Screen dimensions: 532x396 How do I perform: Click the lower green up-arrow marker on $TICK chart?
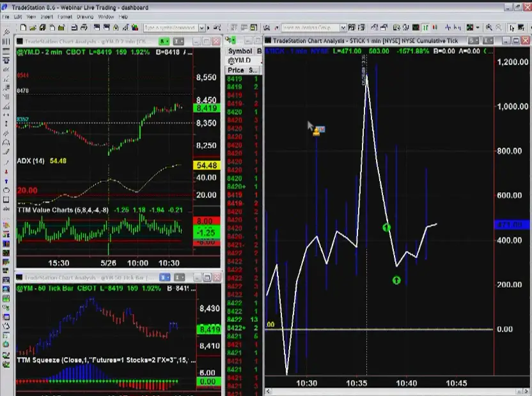396,280
